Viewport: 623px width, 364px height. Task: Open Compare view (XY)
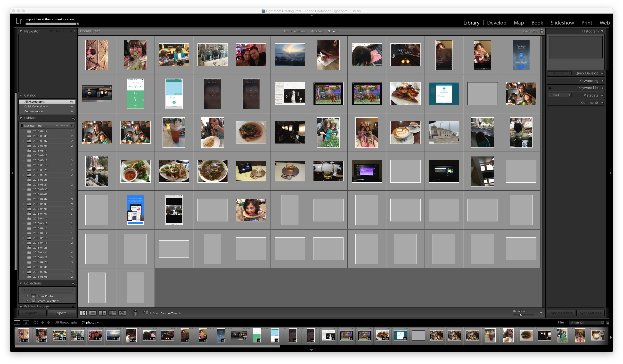coord(102,313)
